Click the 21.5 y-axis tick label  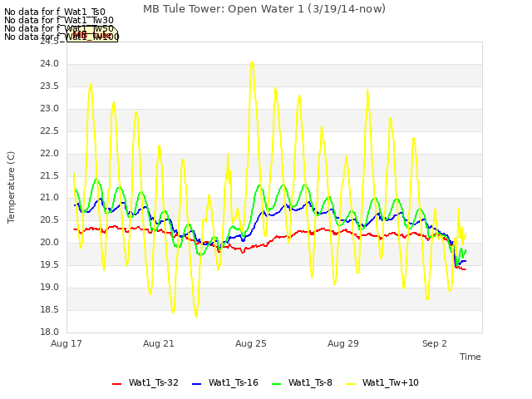tap(50, 175)
